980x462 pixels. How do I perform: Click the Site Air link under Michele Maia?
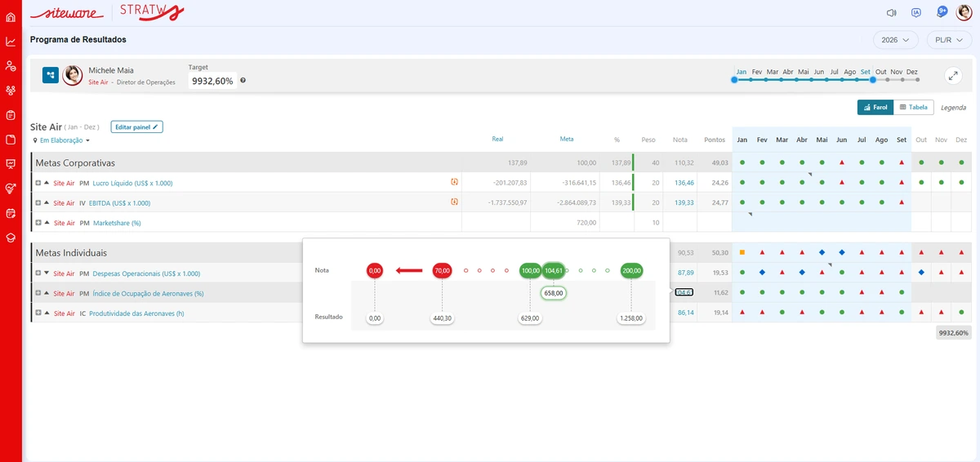point(98,82)
